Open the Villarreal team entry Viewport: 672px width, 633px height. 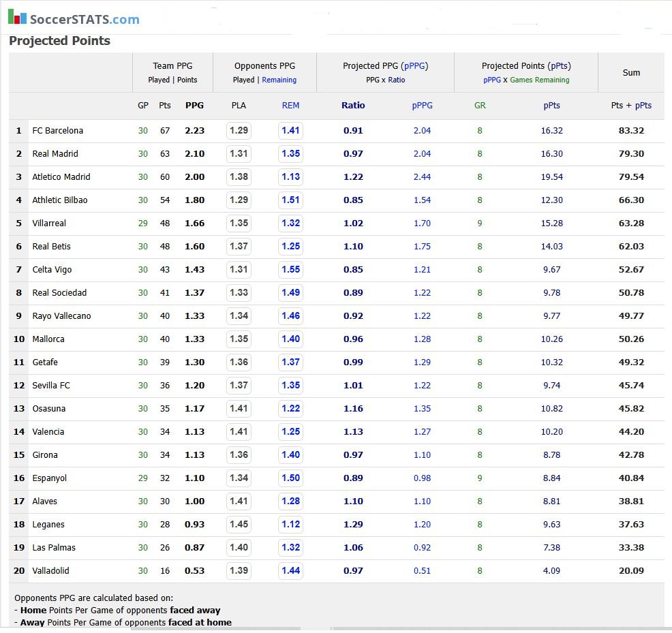tap(49, 223)
